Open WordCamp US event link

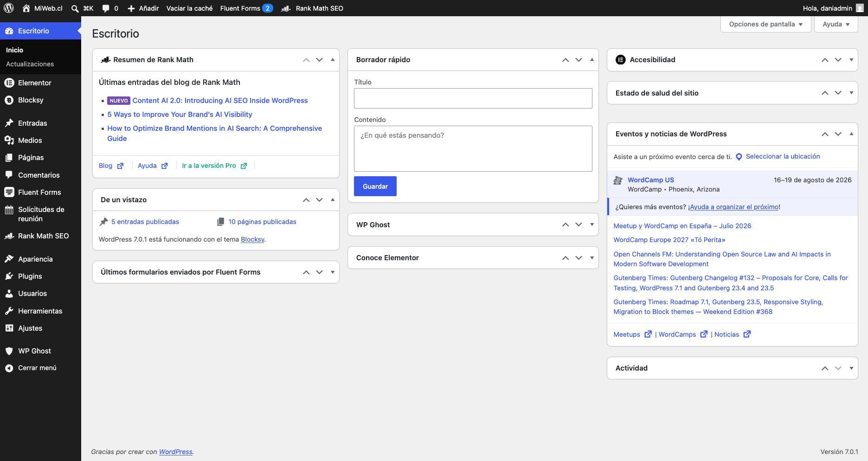coord(650,180)
